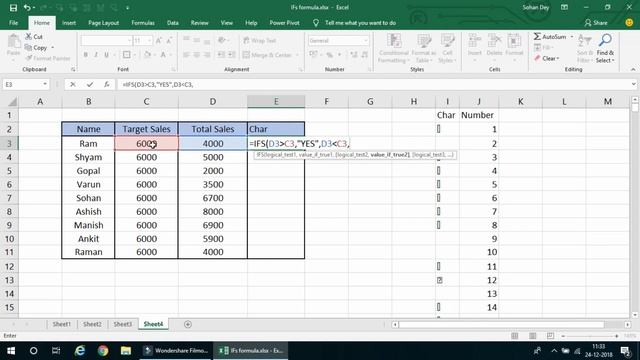Open the Review ribbon tab
The height and width of the screenshot is (360, 640).
(x=199, y=23)
